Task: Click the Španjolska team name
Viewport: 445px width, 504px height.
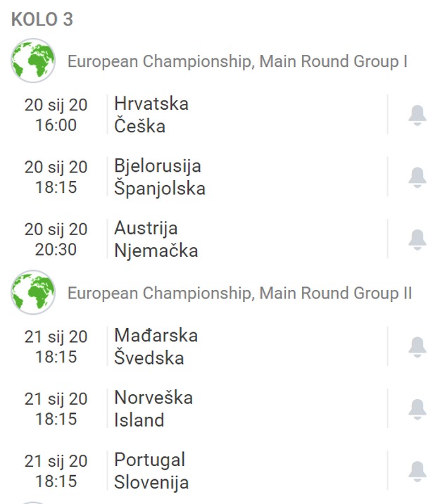Action: pos(160,189)
